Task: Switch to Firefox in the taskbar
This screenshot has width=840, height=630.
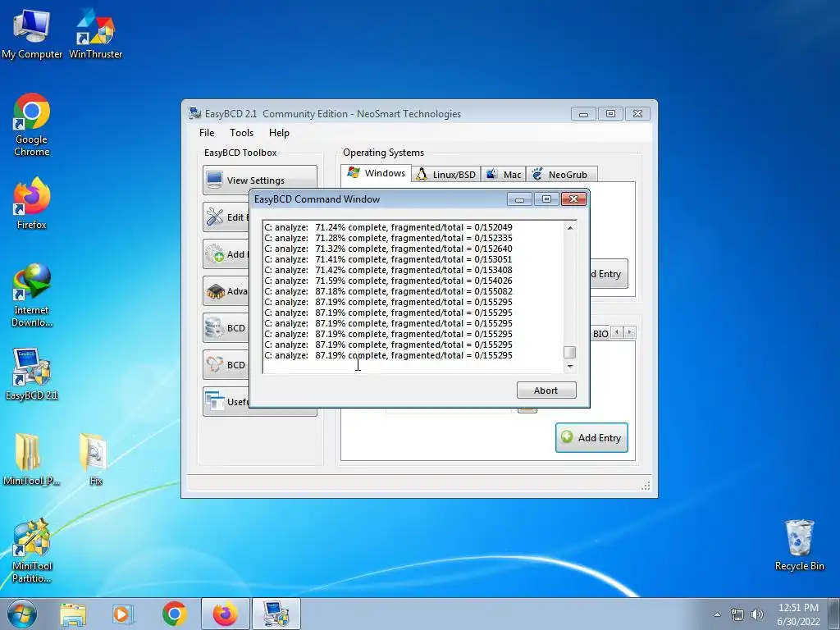Action: tap(225, 614)
